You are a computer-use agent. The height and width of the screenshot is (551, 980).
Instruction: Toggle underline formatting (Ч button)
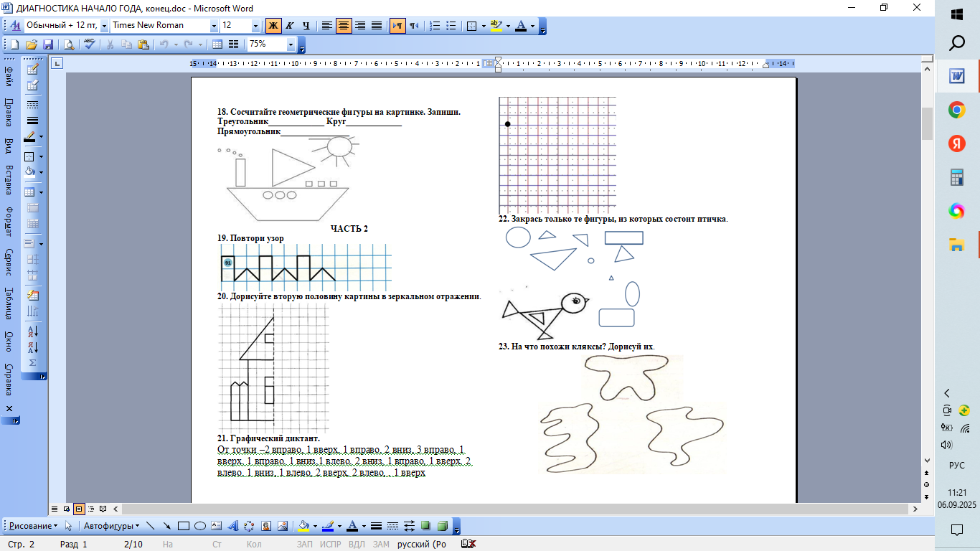(x=306, y=26)
